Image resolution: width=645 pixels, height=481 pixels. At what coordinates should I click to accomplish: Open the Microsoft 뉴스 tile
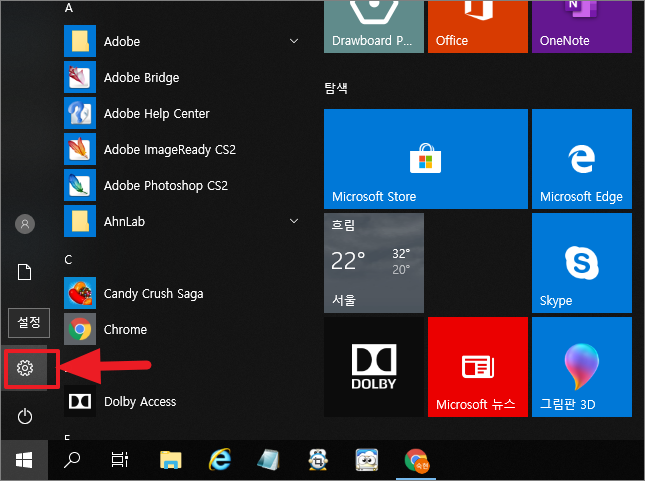coord(478,367)
